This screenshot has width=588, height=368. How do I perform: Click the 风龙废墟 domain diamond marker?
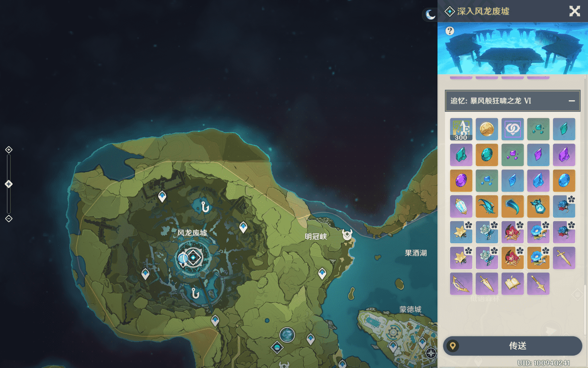click(x=193, y=258)
